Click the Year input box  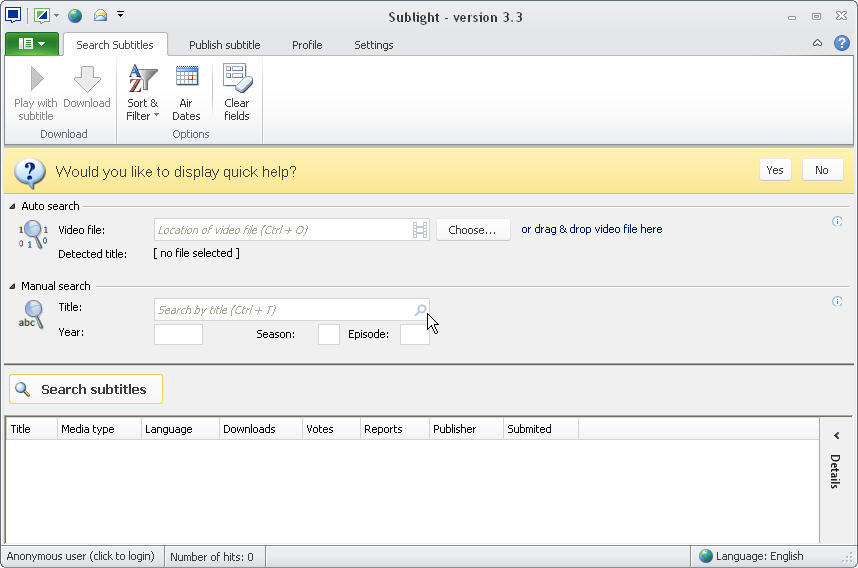coord(178,334)
